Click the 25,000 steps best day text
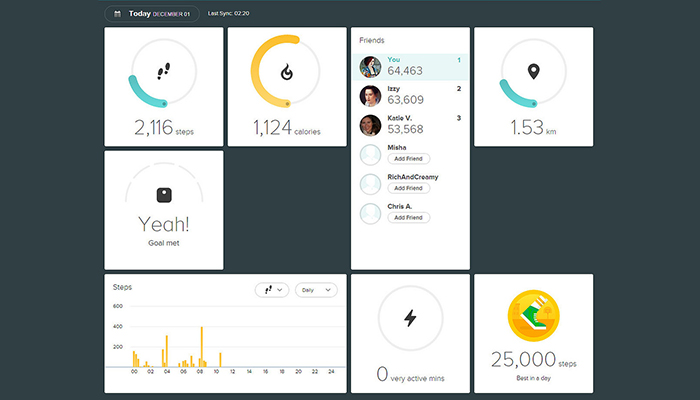Image resolution: width=700 pixels, height=400 pixels. pyautogui.click(x=533, y=365)
